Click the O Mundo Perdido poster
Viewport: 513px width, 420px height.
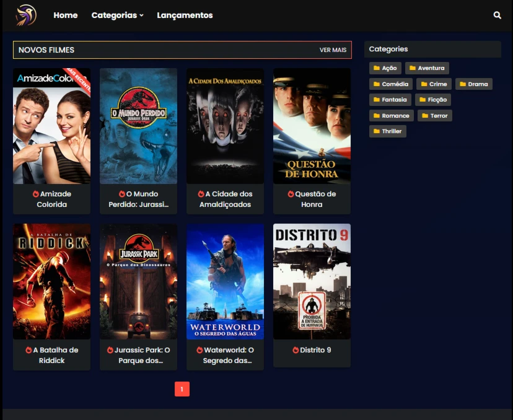(x=138, y=126)
